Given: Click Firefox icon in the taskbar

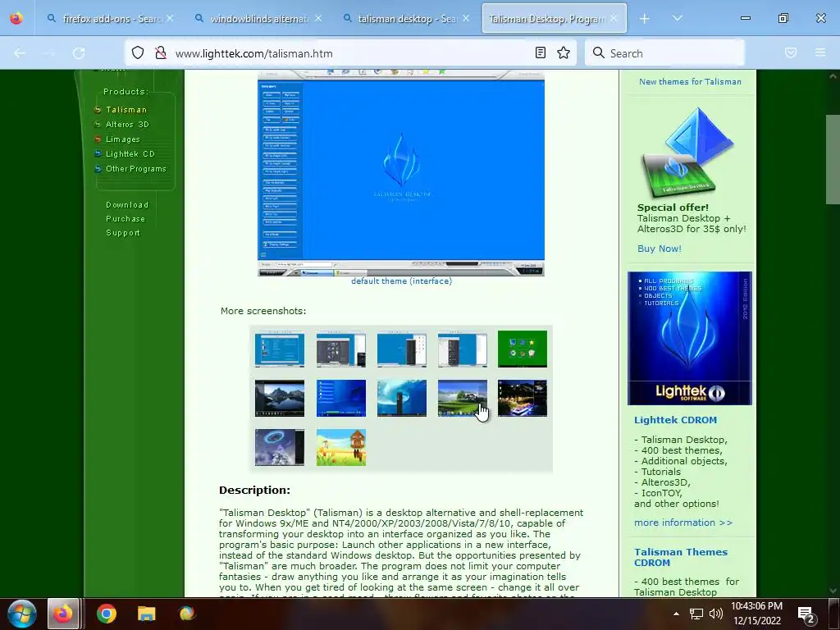Looking at the screenshot, I should 63,614.
